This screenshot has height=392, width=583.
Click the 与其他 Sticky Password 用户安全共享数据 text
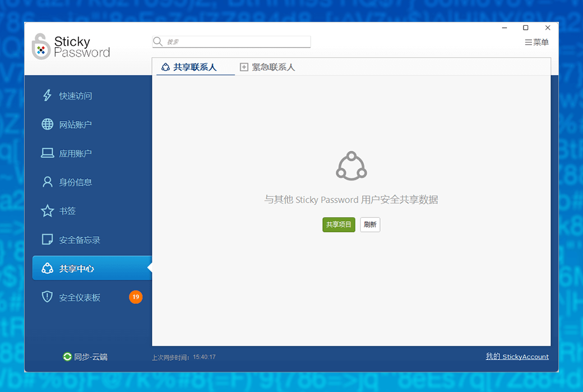tap(351, 199)
